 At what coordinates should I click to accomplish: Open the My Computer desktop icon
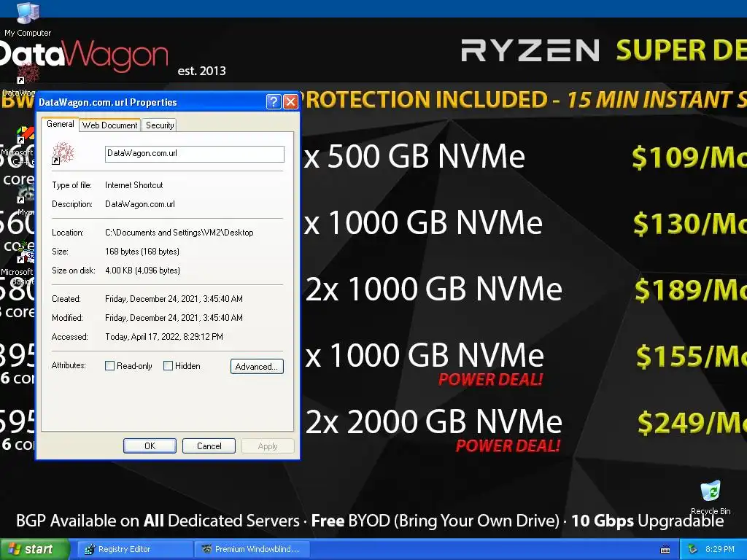tap(28, 19)
